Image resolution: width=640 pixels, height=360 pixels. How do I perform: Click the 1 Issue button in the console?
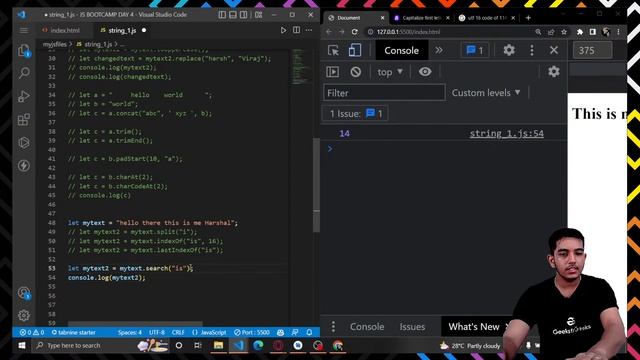(x=355, y=113)
